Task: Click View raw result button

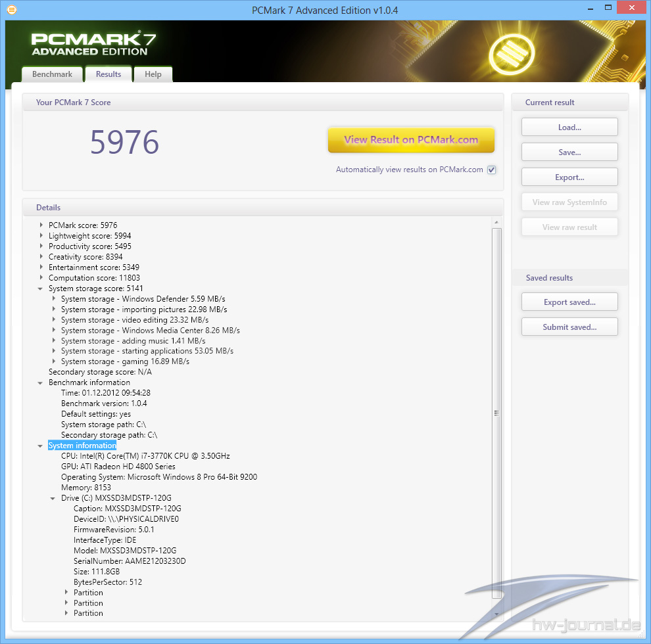Action: click(569, 227)
